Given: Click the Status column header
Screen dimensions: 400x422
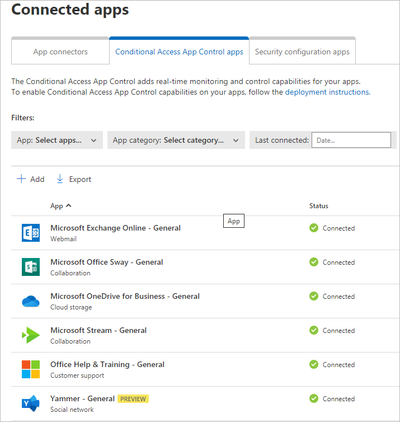Looking at the screenshot, I should click(x=319, y=206).
